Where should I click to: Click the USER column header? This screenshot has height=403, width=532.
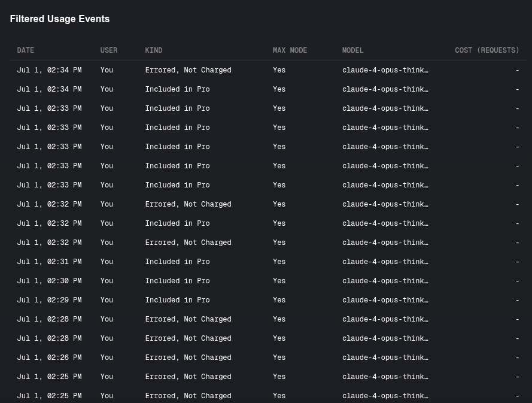109,50
